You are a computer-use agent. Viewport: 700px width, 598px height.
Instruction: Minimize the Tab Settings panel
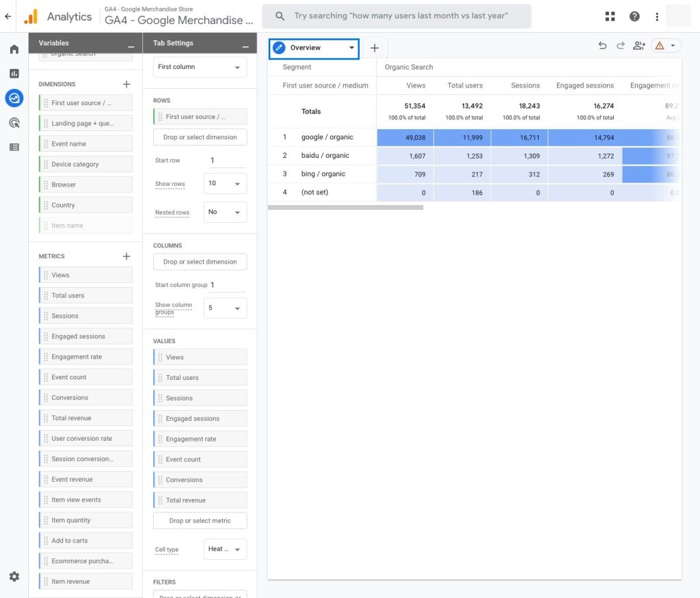(x=245, y=46)
